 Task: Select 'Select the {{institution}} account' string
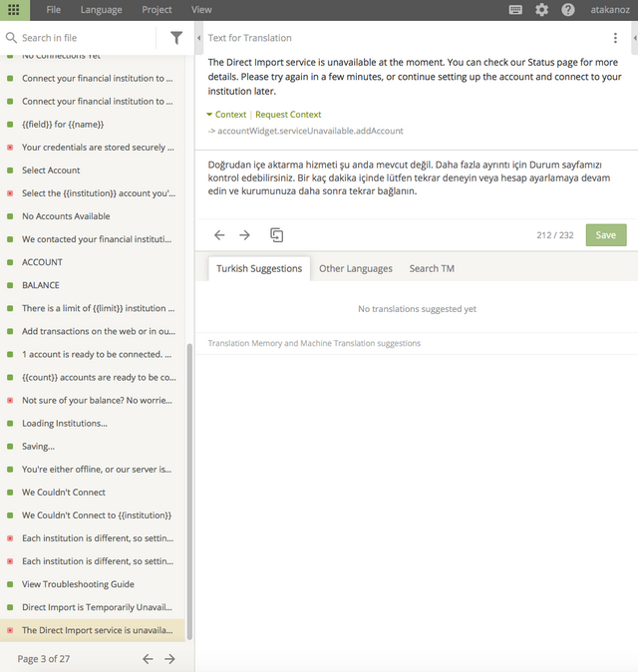coord(93,193)
